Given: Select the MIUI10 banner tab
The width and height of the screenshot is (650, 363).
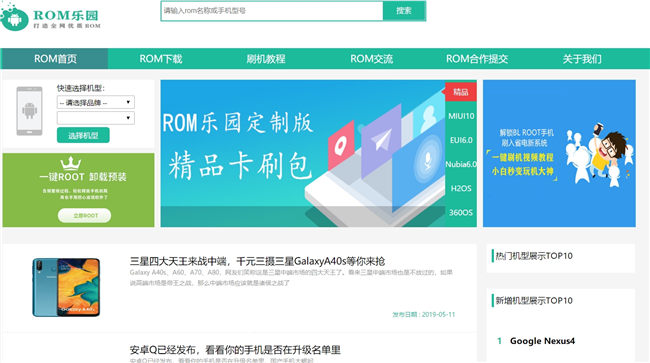Looking at the screenshot, I should (x=461, y=116).
